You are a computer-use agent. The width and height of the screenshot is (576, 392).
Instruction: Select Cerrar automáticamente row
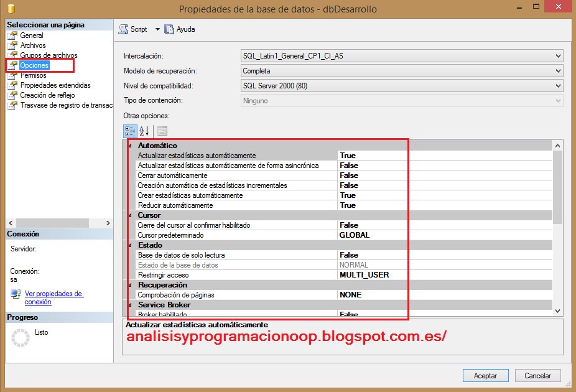344,175
